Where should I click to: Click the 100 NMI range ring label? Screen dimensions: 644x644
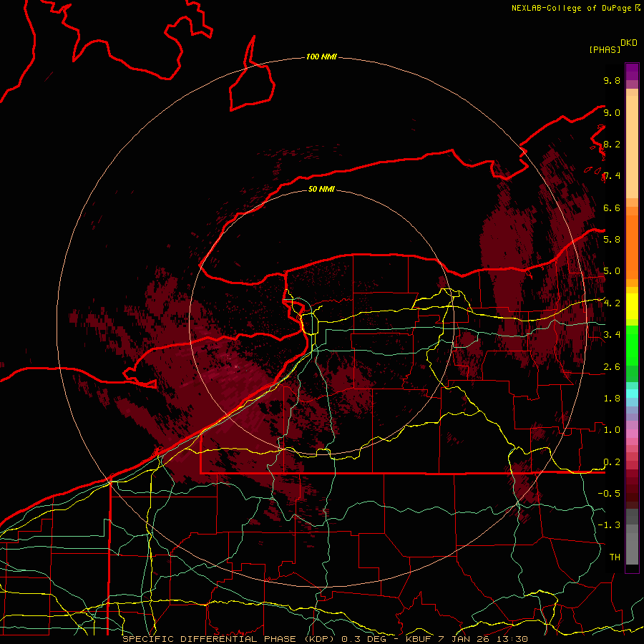coord(321,57)
